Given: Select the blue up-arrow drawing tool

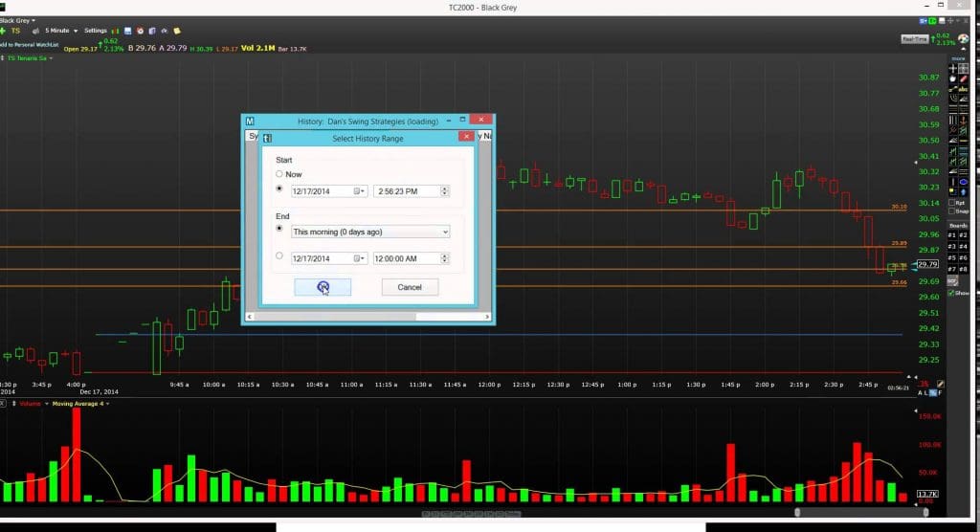Looking at the screenshot, I should click(963, 192).
